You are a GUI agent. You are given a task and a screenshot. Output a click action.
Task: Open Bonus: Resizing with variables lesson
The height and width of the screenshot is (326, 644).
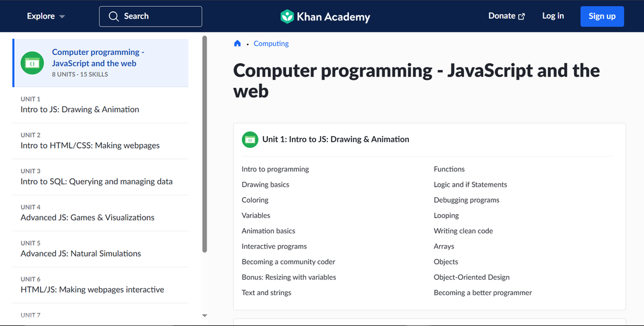(289, 277)
